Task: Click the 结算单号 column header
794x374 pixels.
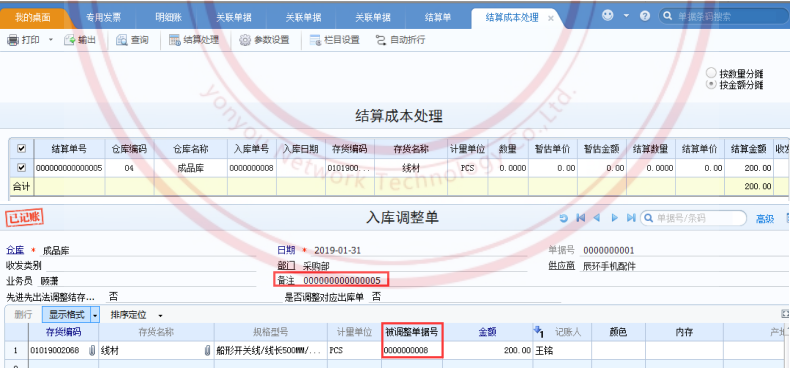Action: (x=69, y=149)
